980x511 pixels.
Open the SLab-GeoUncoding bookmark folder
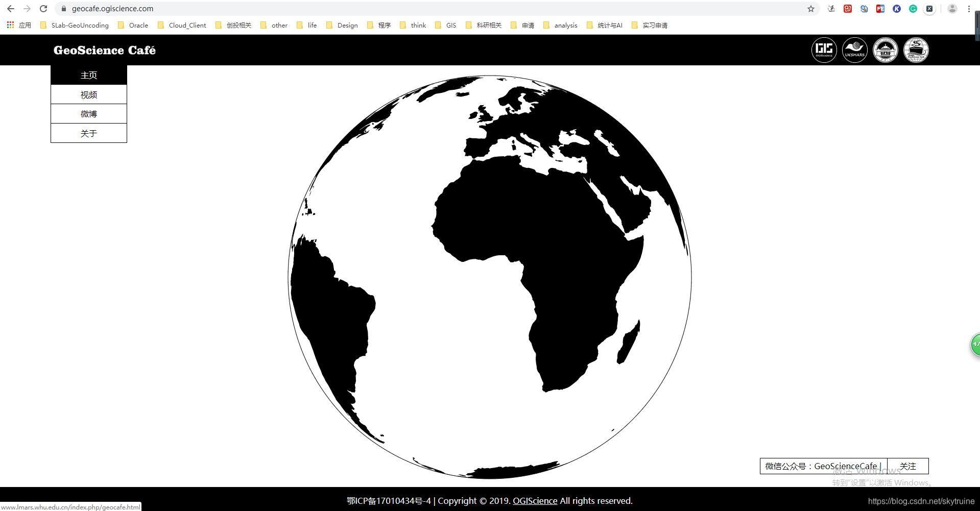pos(75,25)
